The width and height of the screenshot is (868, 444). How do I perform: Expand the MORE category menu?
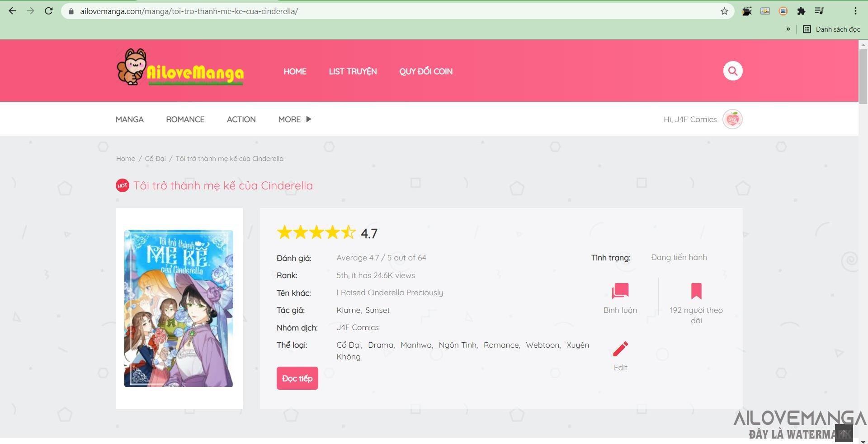[x=295, y=119]
